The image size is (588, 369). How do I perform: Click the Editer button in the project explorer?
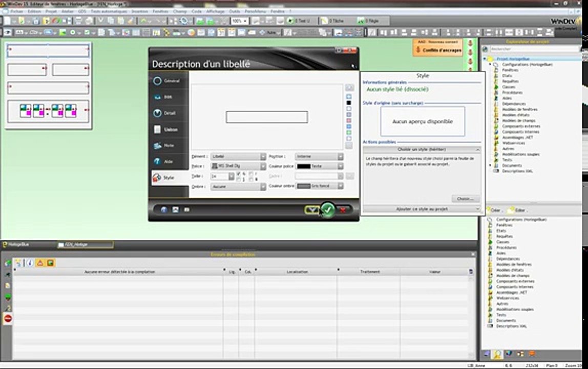[517, 210]
